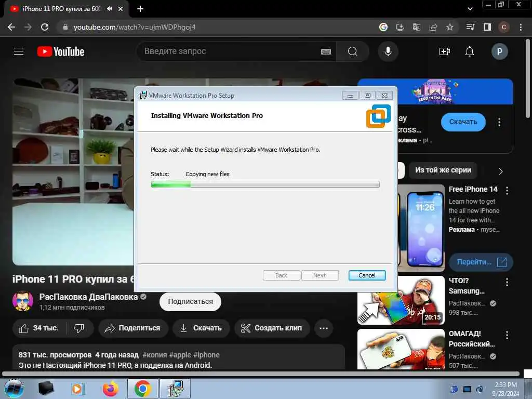Share this page via address bar icon
The image size is (532, 399).
pos(433,27)
